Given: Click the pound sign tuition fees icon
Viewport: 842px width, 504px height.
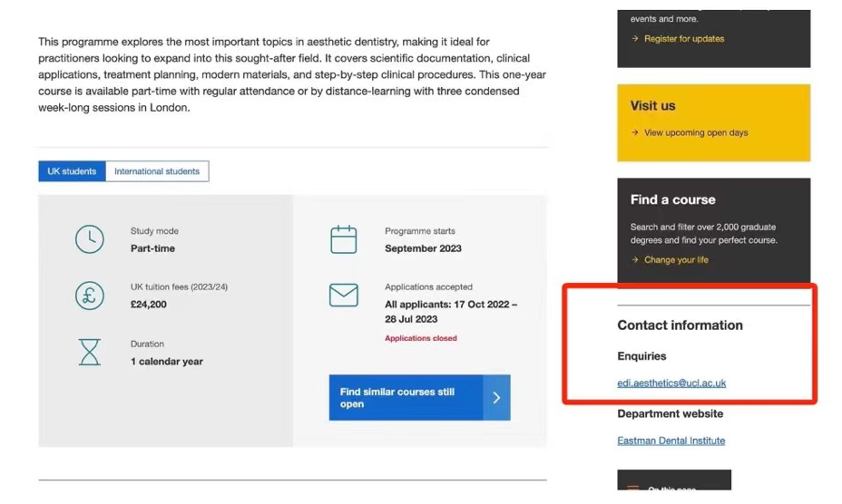Looking at the screenshot, I should (89, 296).
